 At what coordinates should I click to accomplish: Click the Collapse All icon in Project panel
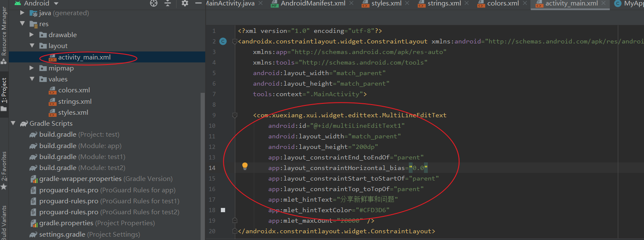[x=168, y=3]
